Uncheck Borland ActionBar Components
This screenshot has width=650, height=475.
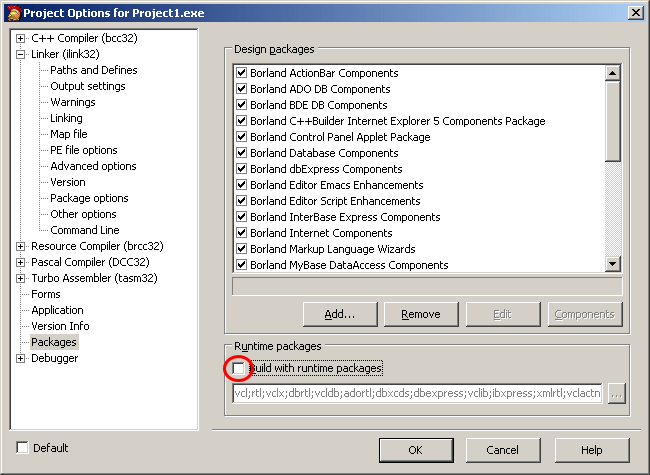[x=241, y=73]
